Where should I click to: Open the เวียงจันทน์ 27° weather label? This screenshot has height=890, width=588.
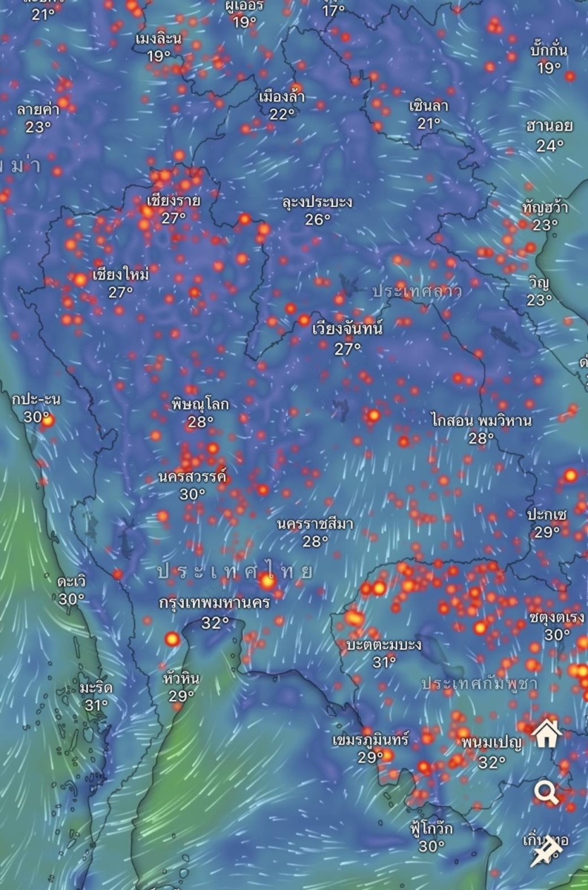pyautogui.click(x=347, y=337)
